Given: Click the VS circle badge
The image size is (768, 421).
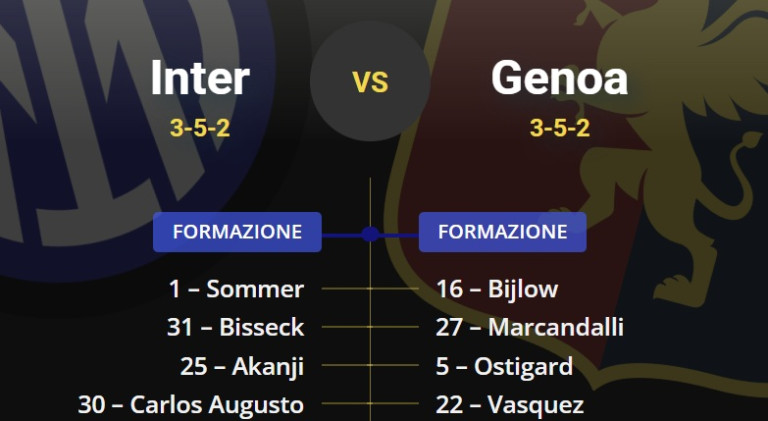Looking at the screenshot, I should point(369,81).
